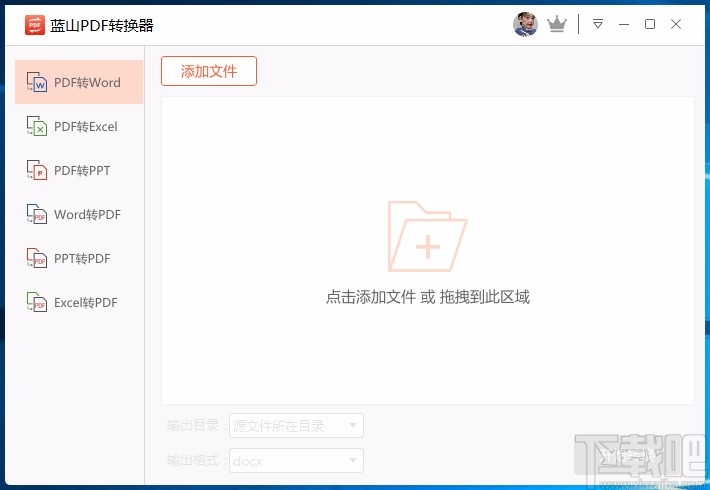Image resolution: width=710 pixels, height=490 pixels.
Task: Open the 输出目录 源文件所在目录 dropdown
Action: tap(296, 425)
